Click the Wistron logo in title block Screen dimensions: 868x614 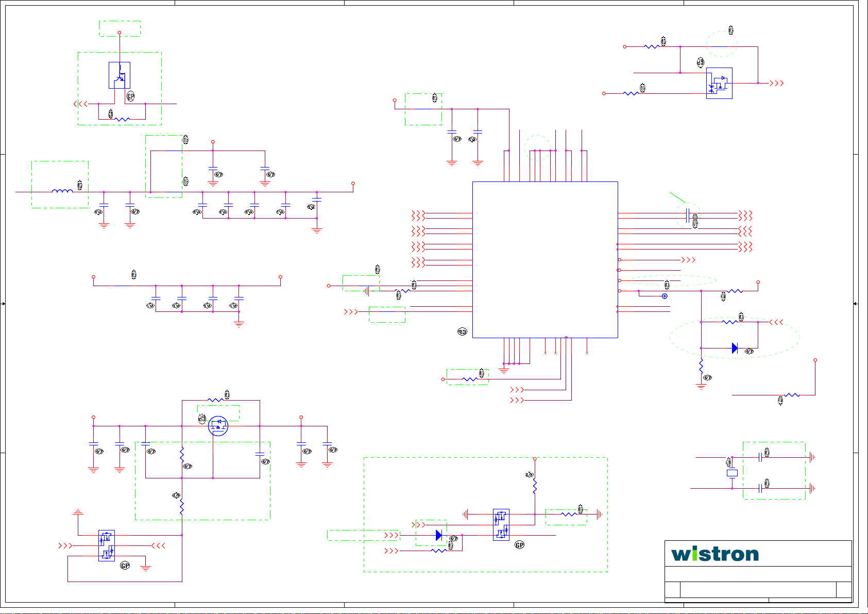point(715,554)
